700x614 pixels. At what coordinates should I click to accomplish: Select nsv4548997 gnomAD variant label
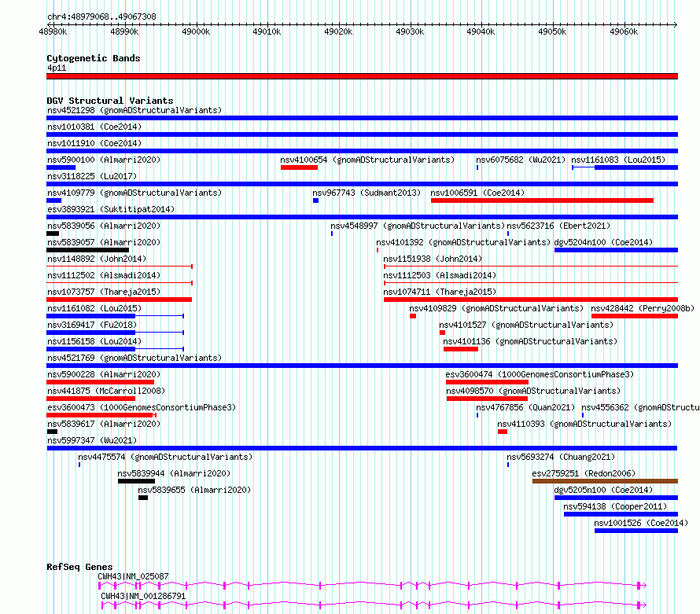pyautogui.click(x=418, y=226)
